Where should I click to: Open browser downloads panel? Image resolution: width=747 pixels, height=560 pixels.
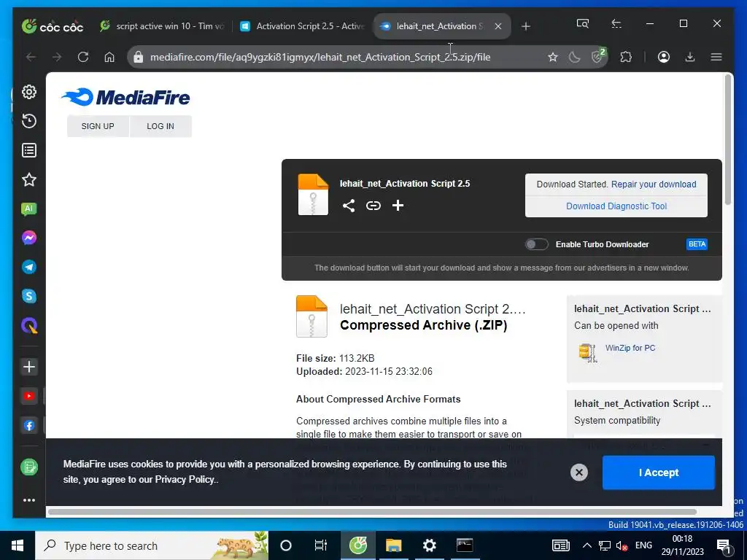pyautogui.click(x=690, y=57)
